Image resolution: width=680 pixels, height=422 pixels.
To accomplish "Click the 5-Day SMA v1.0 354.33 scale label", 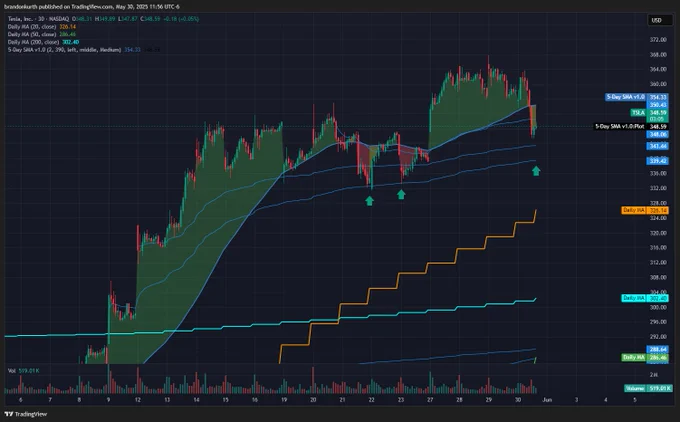I will [637, 97].
